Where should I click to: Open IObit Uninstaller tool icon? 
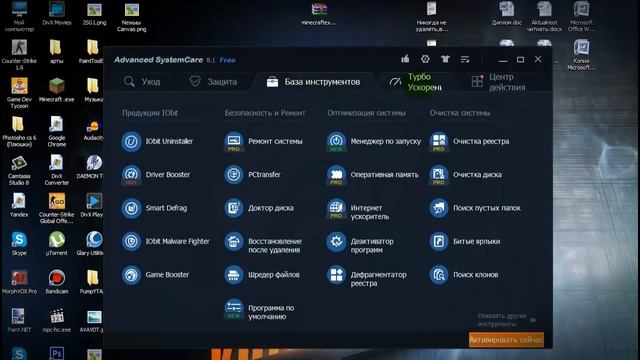point(131,142)
